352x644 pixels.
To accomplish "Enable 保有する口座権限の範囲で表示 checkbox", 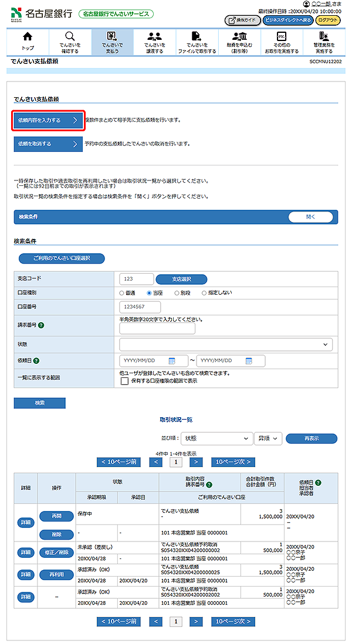I will 124,381.
